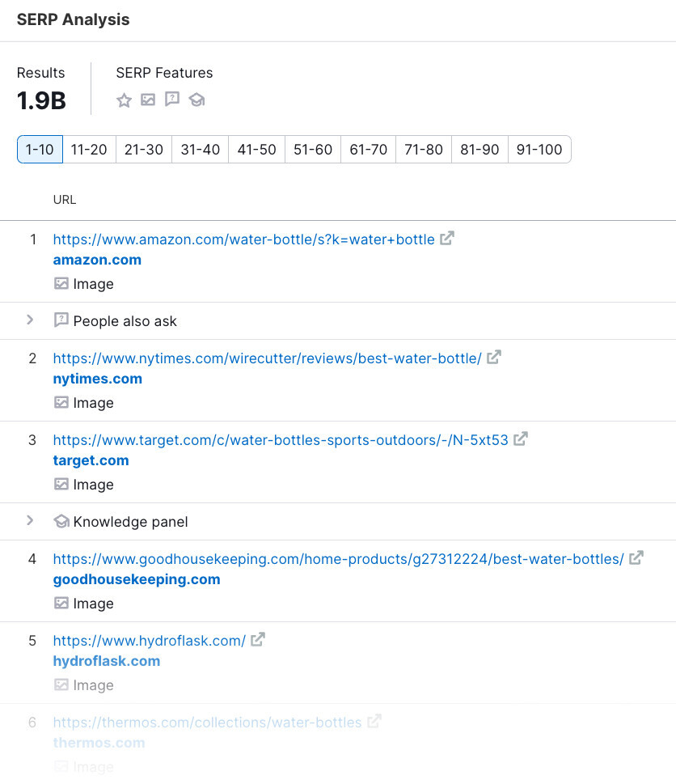Open the Amazon water bottle search URL
This screenshot has height=784, width=676.
tap(243, 239)
